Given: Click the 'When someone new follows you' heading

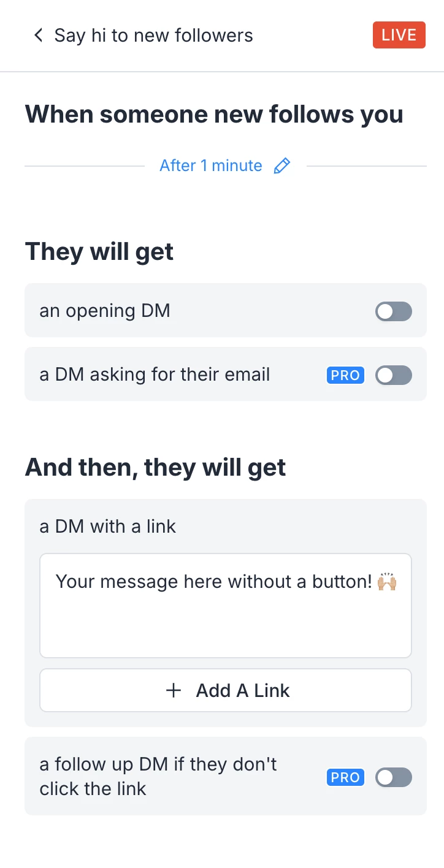Looking at the screenshot, I should pyautogui.click(x=214, y=114).
